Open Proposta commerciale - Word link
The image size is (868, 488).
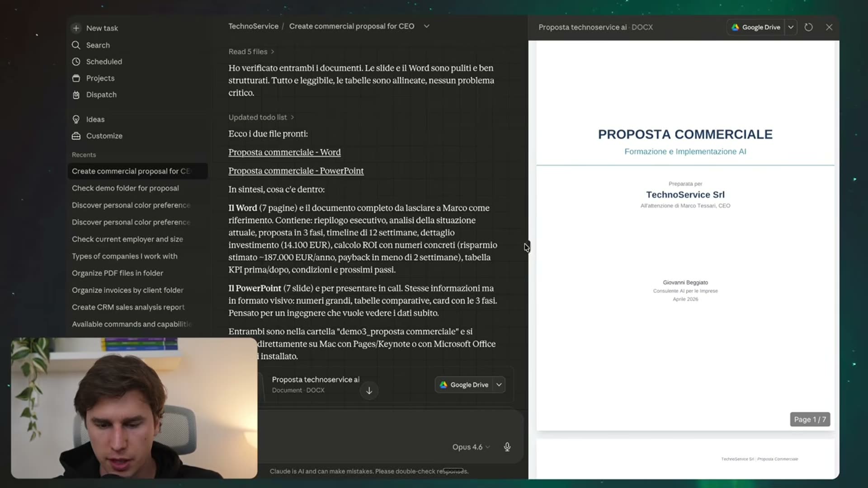click(284, 152)
